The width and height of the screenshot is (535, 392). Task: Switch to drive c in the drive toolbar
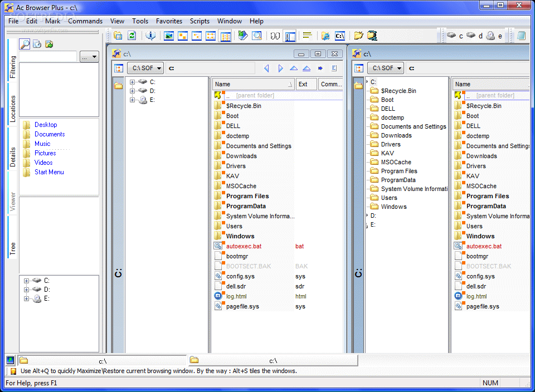click(x=455, y=36)
